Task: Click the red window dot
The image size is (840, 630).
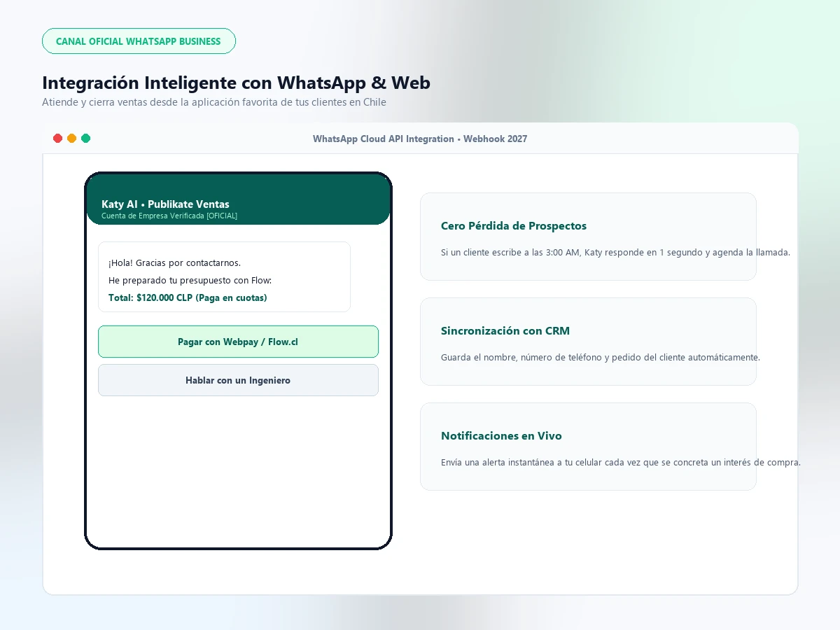Action: [58, 139]
